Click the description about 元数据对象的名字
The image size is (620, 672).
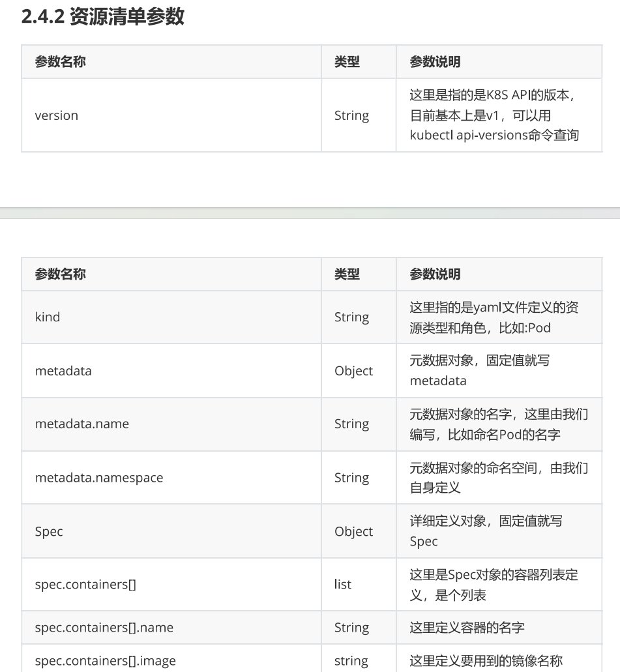coord(499,424)
